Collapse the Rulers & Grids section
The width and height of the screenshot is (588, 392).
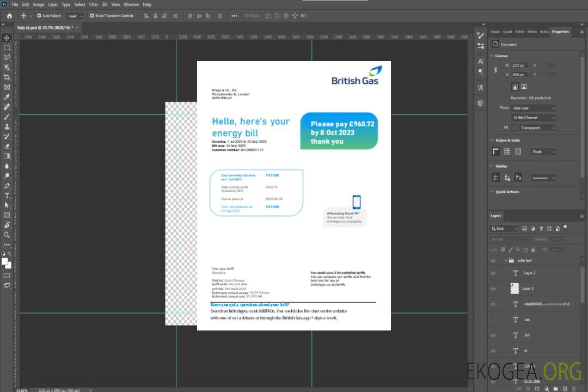(492, 140)
